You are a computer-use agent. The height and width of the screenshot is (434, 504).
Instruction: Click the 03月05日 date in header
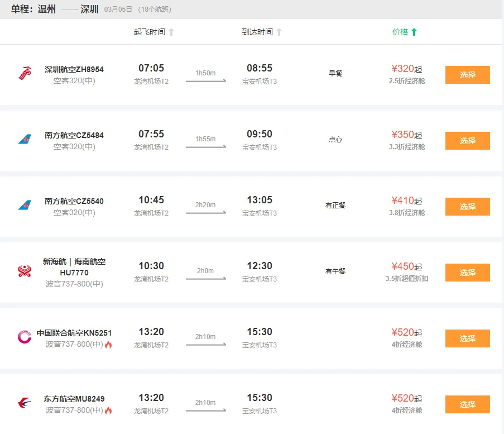point(118,9)
